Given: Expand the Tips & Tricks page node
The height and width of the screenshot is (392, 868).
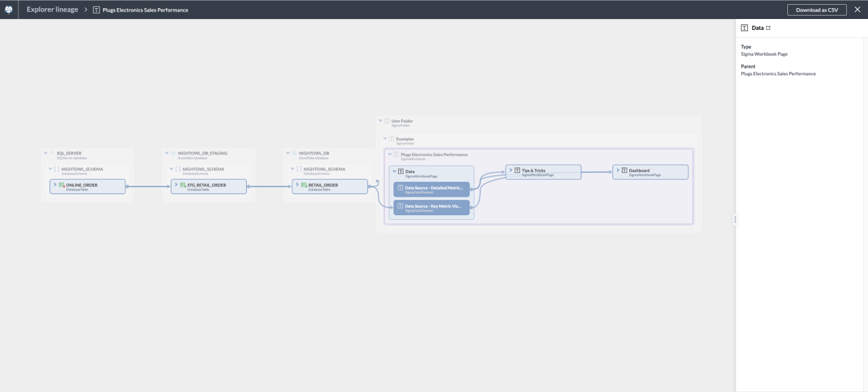Looking at the screenshot, I should (x=511, y=170).
